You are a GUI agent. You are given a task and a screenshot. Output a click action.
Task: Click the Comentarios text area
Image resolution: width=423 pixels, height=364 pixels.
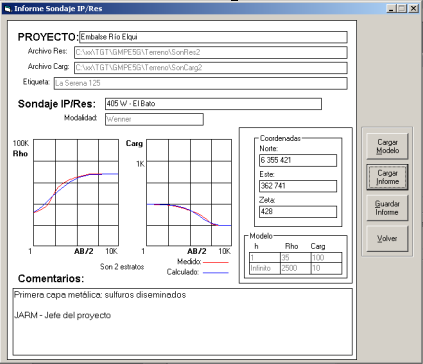point(183,322)
